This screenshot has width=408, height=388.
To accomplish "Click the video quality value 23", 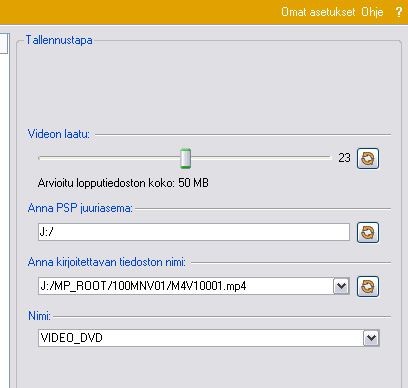I will click(344, 158).
